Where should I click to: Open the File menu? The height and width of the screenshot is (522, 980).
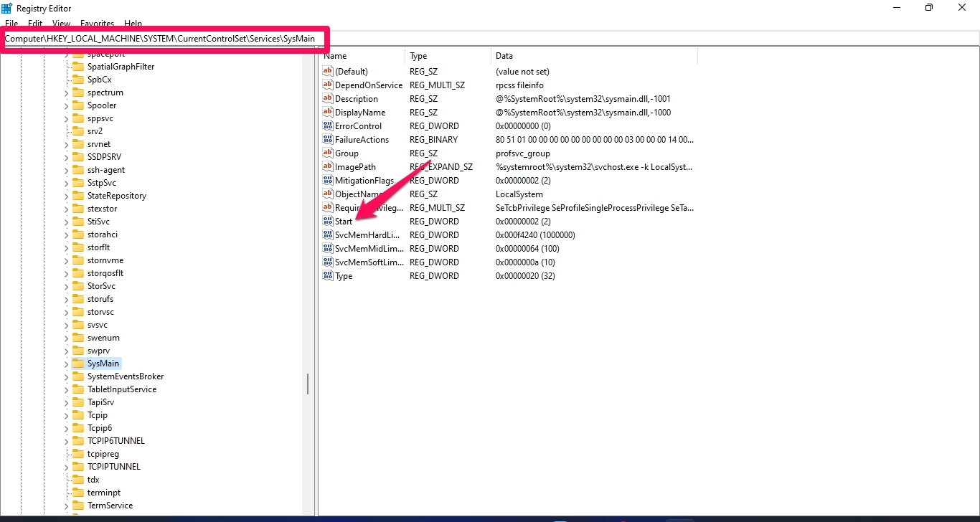click(x=11, y=23)
